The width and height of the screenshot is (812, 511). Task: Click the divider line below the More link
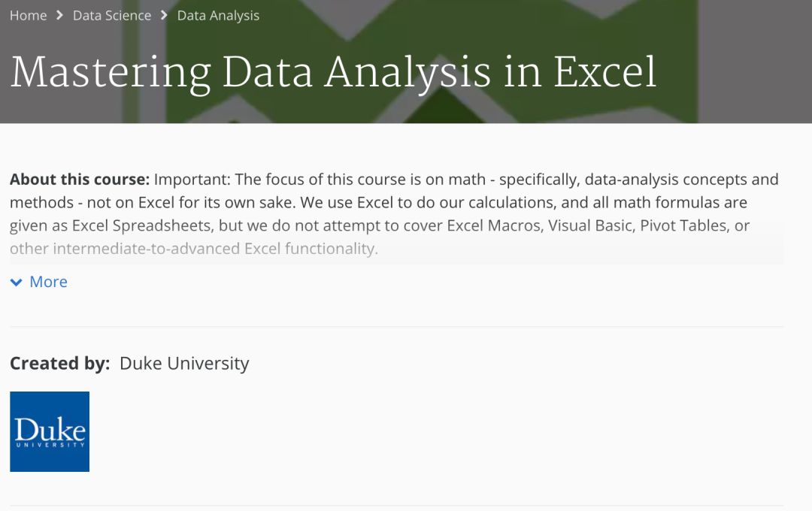point(397,327)
